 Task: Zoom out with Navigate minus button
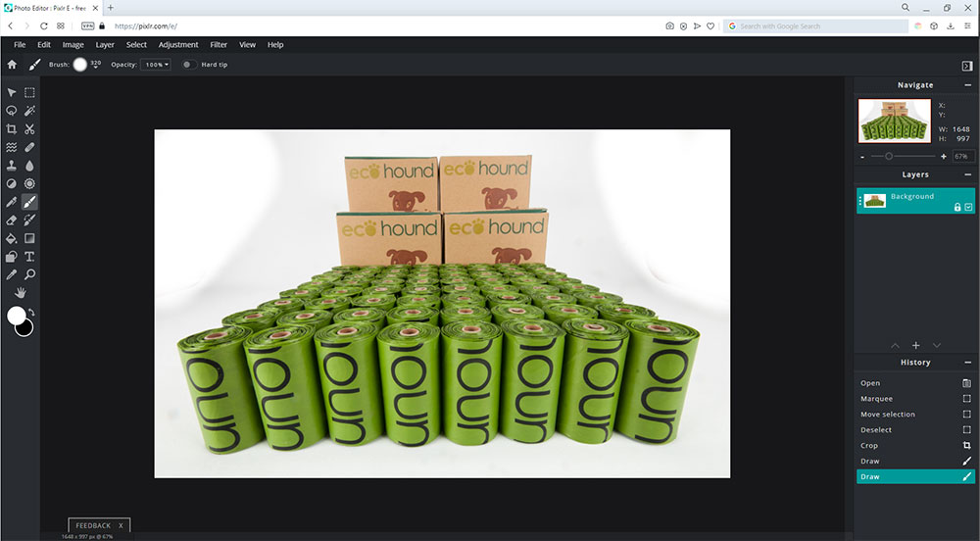coord(863,157)
